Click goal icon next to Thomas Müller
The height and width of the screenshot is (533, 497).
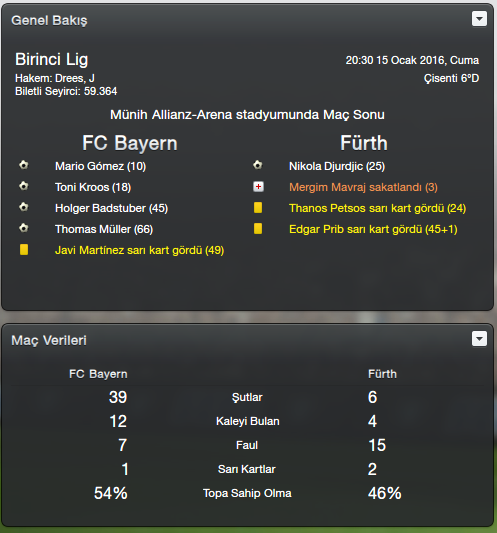coord(24,228)
